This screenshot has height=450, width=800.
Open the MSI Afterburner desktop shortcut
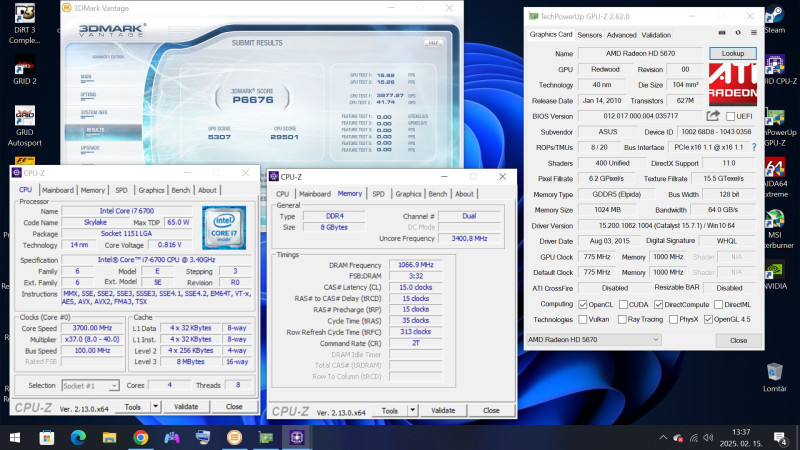tap(775, 230)
